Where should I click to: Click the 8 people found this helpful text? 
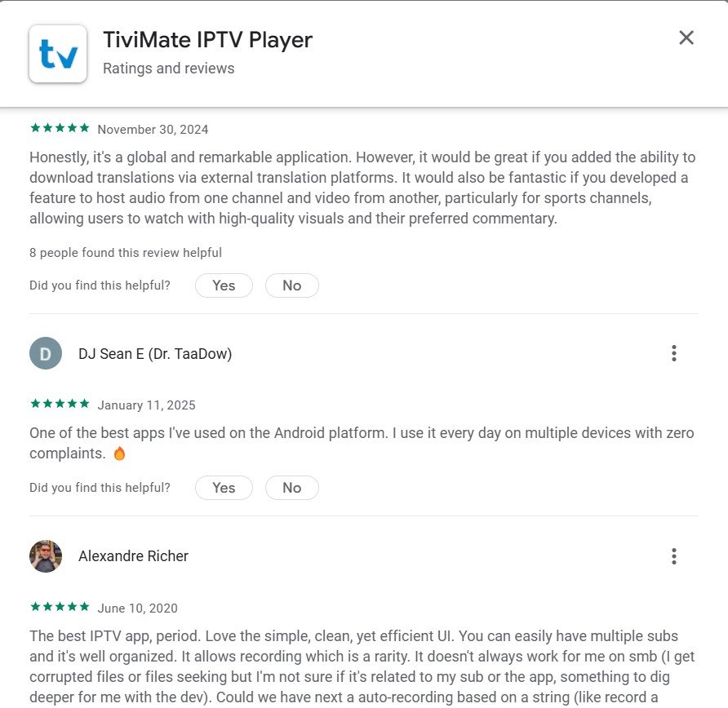point(126,252)
